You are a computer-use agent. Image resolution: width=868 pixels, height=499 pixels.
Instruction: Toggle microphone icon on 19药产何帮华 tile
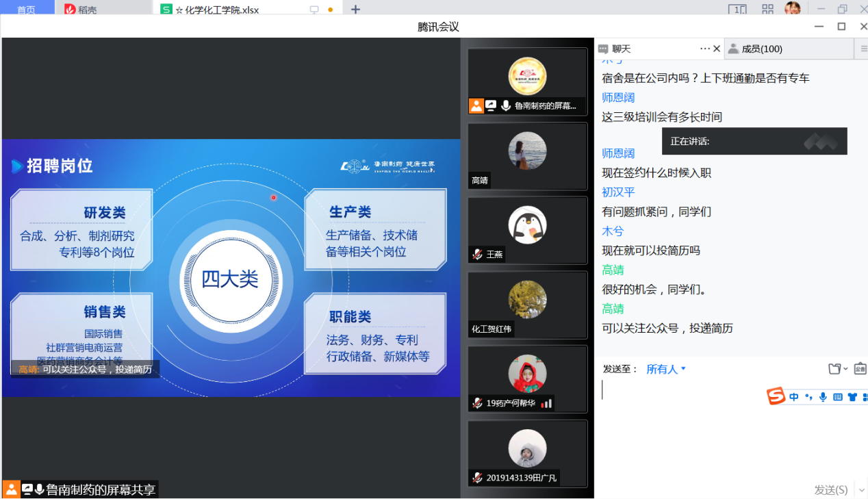point(477,403)
